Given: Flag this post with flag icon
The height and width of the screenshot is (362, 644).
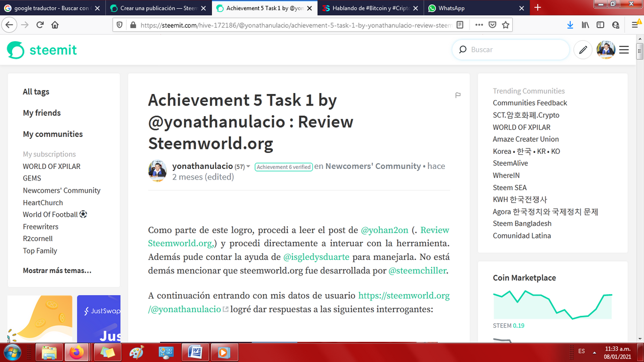Looking at the screenshot, I should (458, 95).
